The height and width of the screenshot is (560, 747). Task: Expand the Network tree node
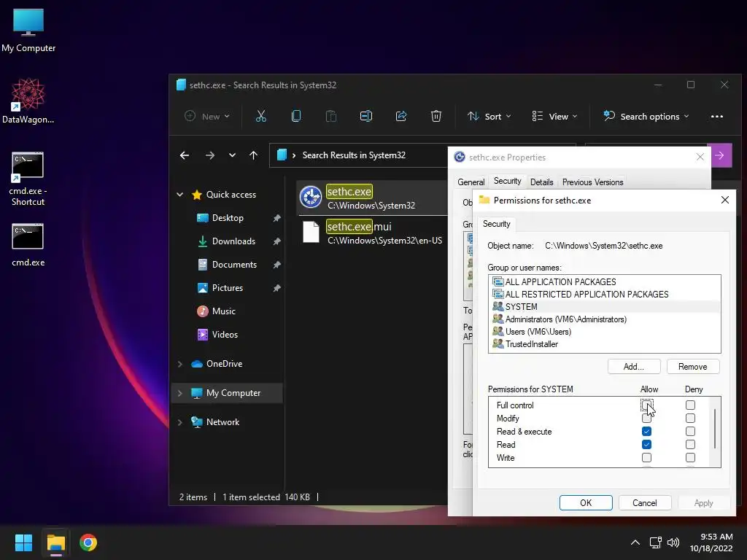(x=180, y=422)
